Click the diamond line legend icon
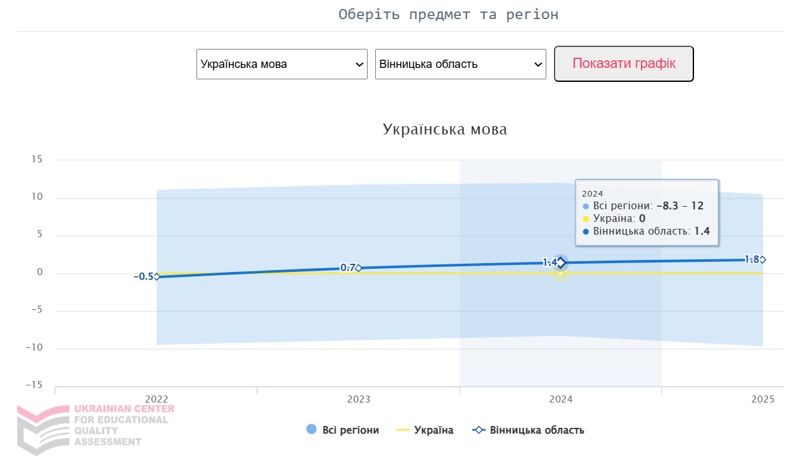This screenshot has height=463, width=789. (479, 430)
